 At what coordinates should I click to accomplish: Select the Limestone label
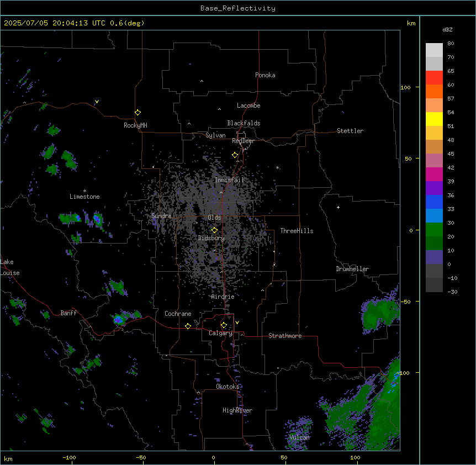tap(84, 197)
